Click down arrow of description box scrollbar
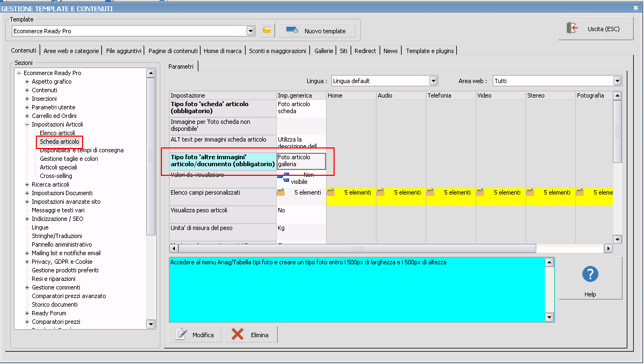Screen dimensions: 644x364 (549, 317)
